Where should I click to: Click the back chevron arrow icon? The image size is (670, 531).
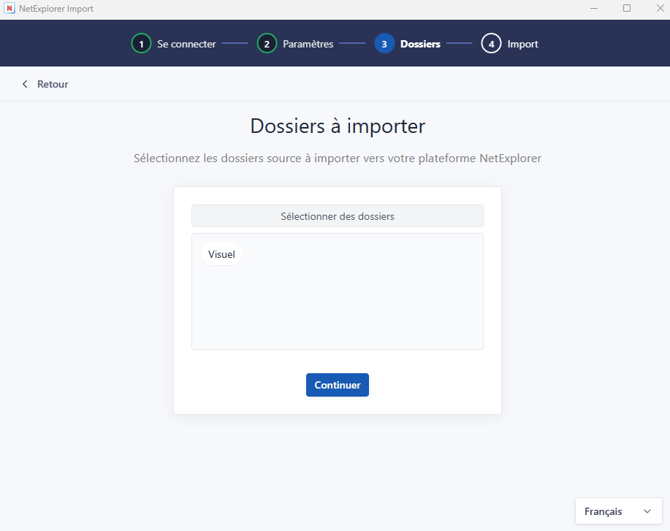25,84
